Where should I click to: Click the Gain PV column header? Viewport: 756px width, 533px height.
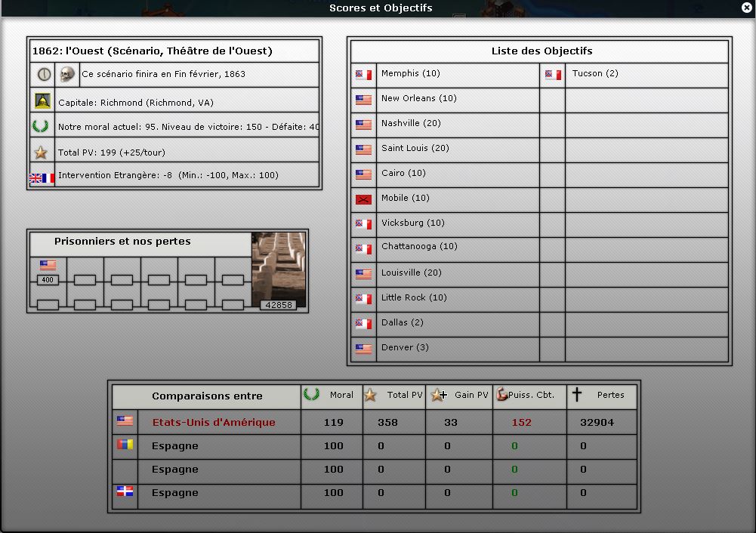click(460, 396)
